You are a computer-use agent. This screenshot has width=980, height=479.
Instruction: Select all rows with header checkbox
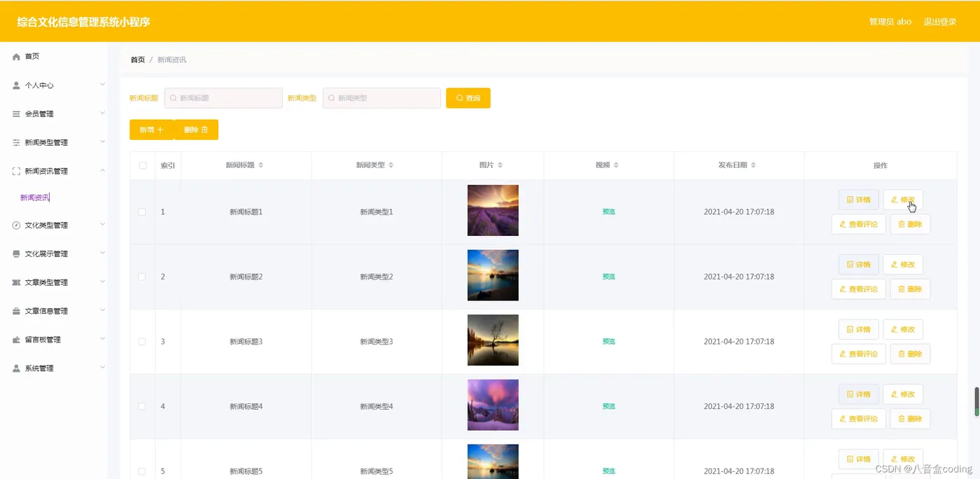click(x=143, y=165)
